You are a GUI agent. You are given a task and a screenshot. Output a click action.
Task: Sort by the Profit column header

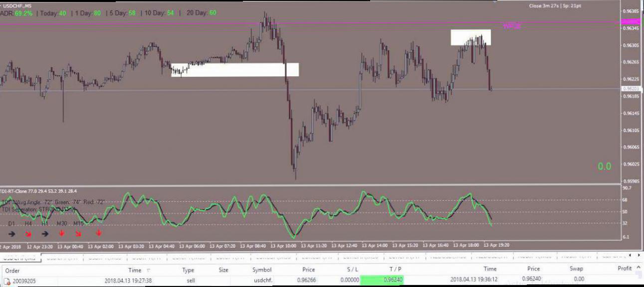point(625,269)
